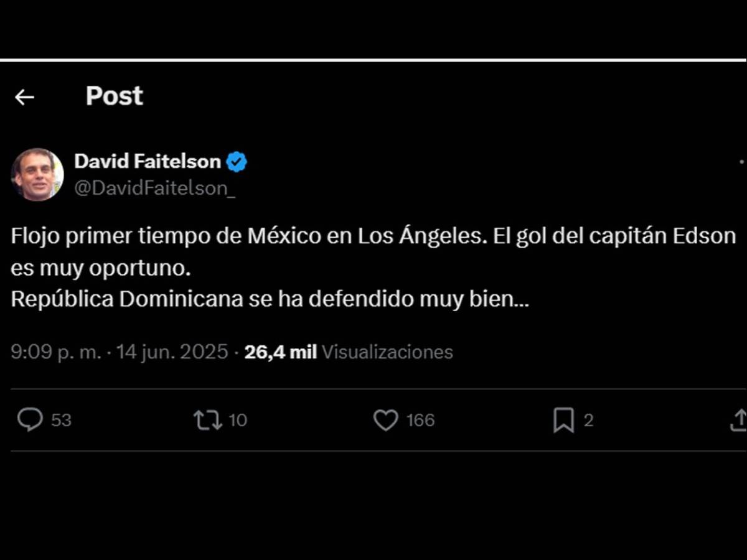Select the Post header title
Viewport: 747px width, 560px height.
click(x=115, y=96)
